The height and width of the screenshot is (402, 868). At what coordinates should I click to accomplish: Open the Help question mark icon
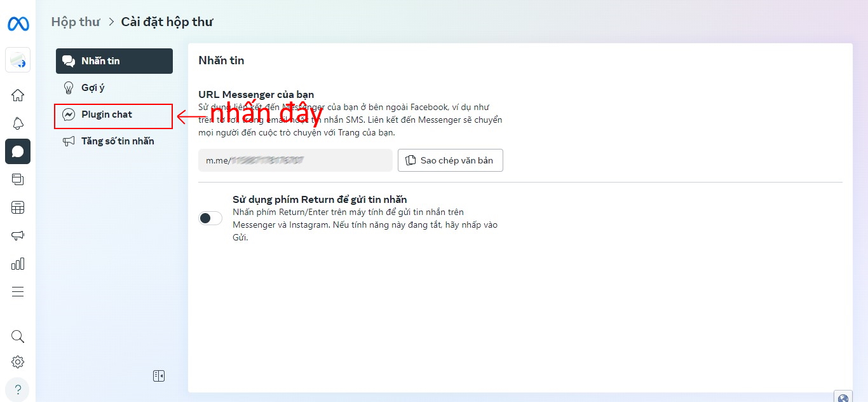tap(18, 389)
